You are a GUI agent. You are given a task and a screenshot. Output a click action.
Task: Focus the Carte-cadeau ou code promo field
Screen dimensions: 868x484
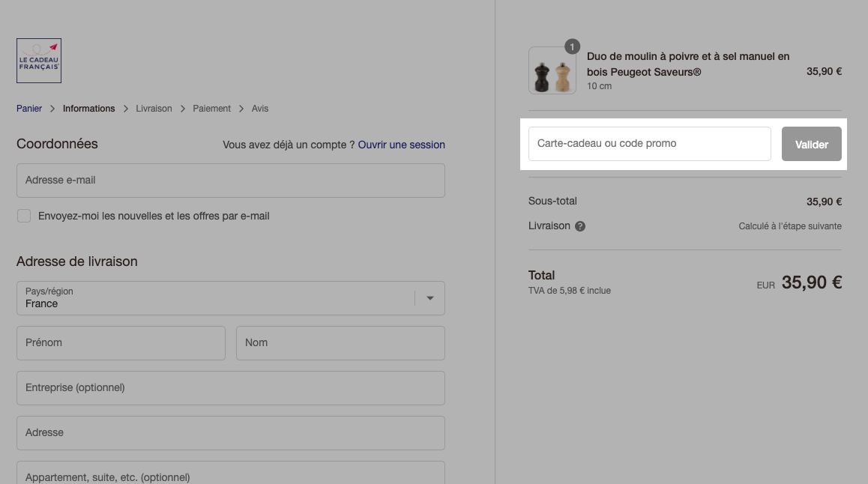point(650,144)
